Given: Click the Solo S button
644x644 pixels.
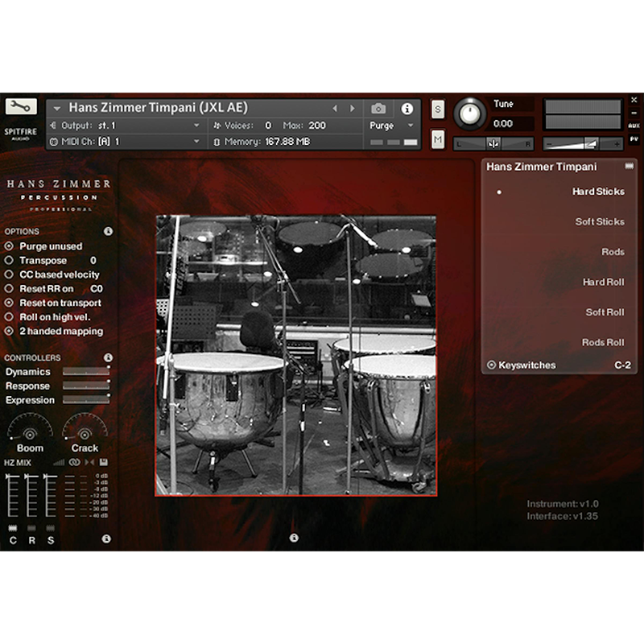Looking at the screenshot, I should click(x=438, y=109).
